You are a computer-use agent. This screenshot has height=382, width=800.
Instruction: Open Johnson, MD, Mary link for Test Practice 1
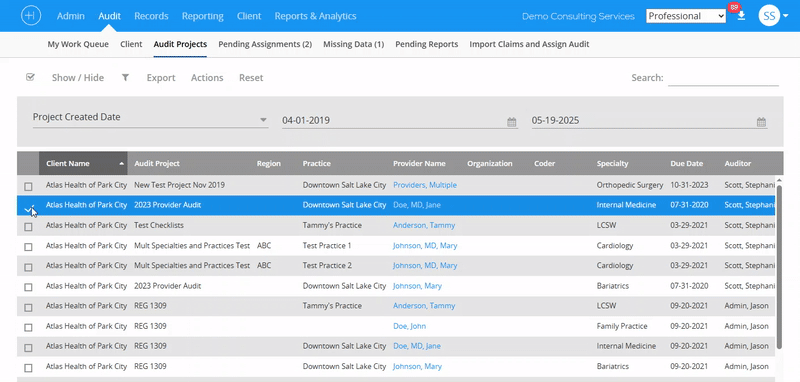[425, 246]
